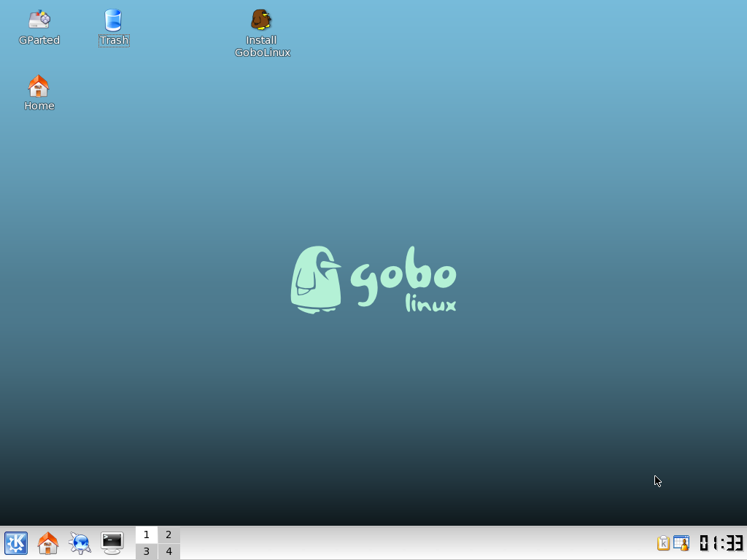Switch to virtual desktop 2
This screenshot has height=560, width=747.
pyautogui.click(x=169, y=534)
